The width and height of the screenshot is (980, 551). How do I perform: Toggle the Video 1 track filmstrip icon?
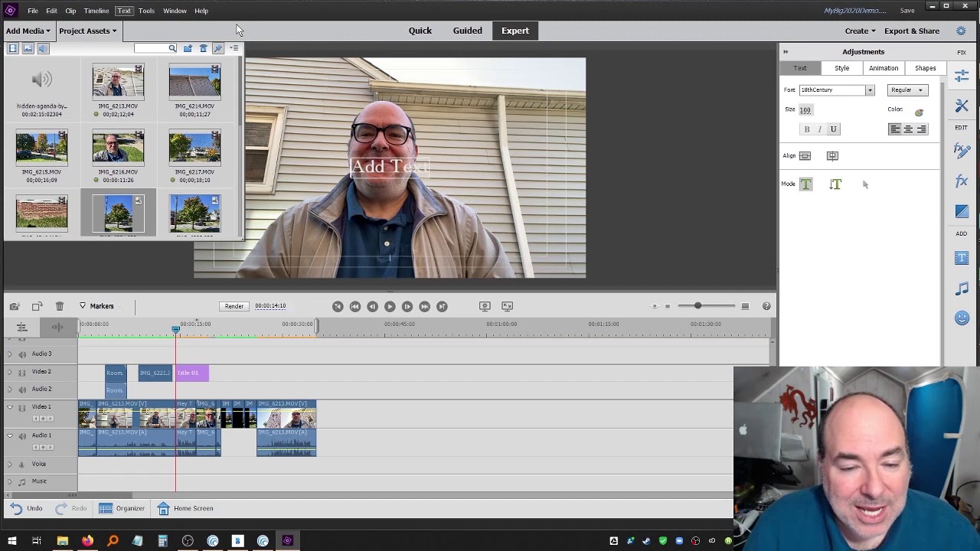click(22, 408)
